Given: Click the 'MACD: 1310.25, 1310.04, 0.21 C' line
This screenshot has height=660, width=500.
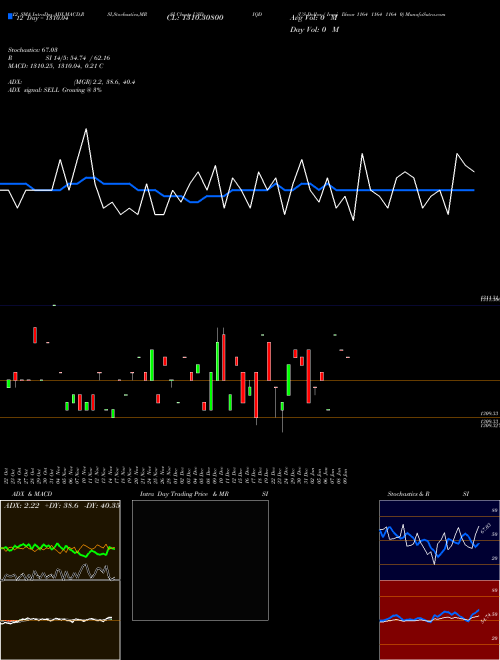Looking at the screenshot, I should coord(56,66).
